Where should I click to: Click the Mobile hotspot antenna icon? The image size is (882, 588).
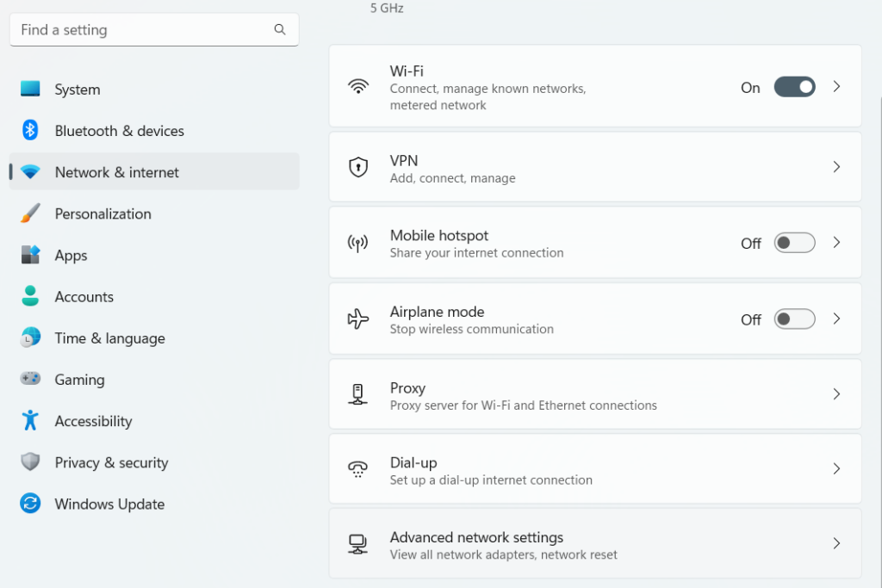[x=357, y=243]
